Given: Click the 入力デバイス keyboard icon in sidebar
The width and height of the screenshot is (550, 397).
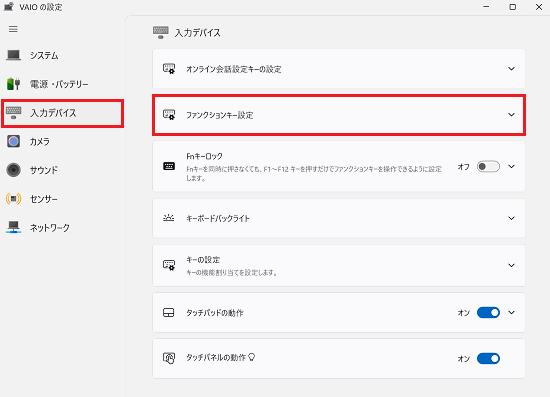Looking at the screenshot, I should (x=13, y=113).
